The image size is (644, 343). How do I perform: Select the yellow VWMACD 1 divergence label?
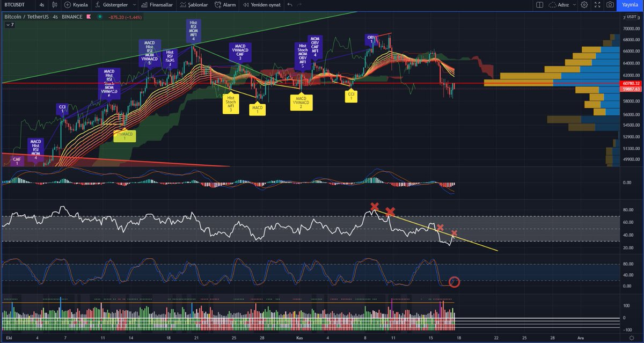tap(125, 136)
